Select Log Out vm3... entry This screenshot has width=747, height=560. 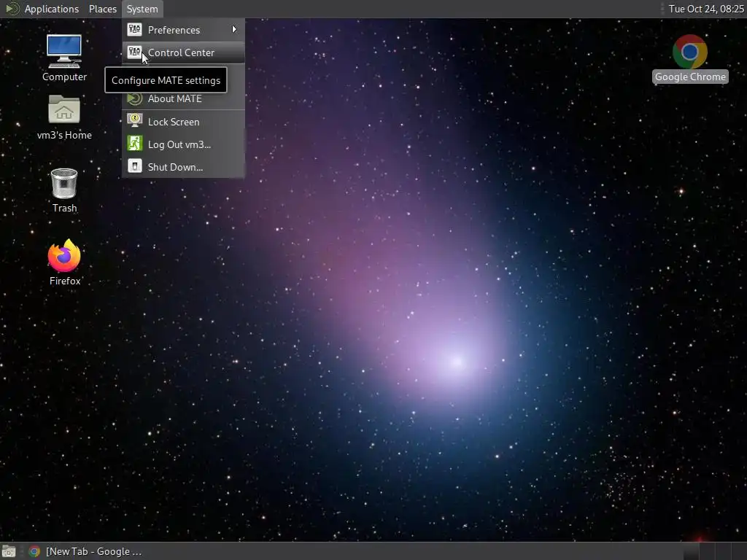pyautogui.click(x=183, y=144)
